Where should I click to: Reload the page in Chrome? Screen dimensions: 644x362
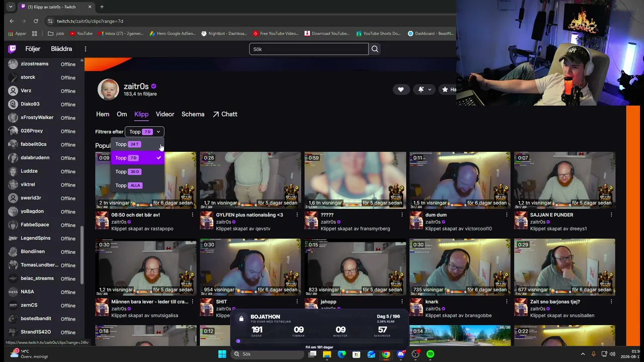[36, 21]
